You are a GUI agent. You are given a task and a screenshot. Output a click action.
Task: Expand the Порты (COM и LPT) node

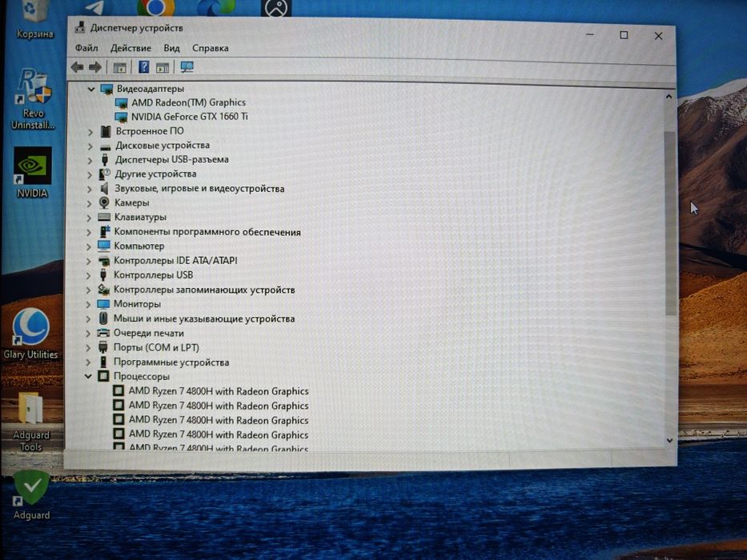tap(88, 348)
